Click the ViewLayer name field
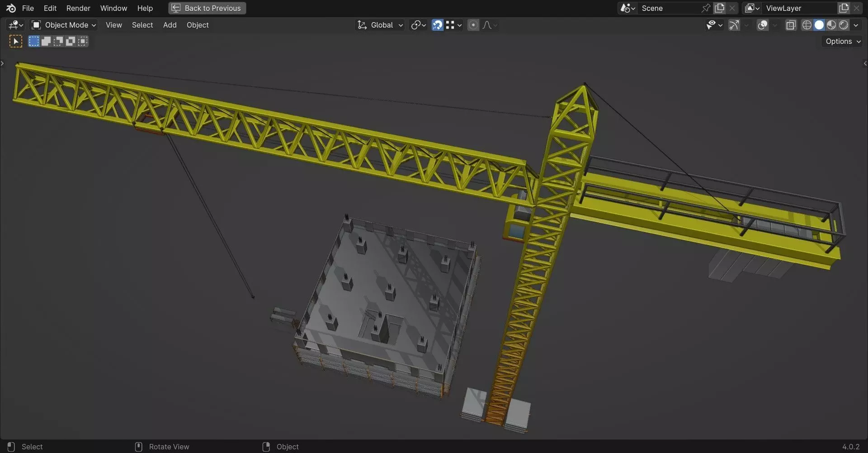Image resolution: width=868 pixels, height=453 pixels. click(800, 8)
